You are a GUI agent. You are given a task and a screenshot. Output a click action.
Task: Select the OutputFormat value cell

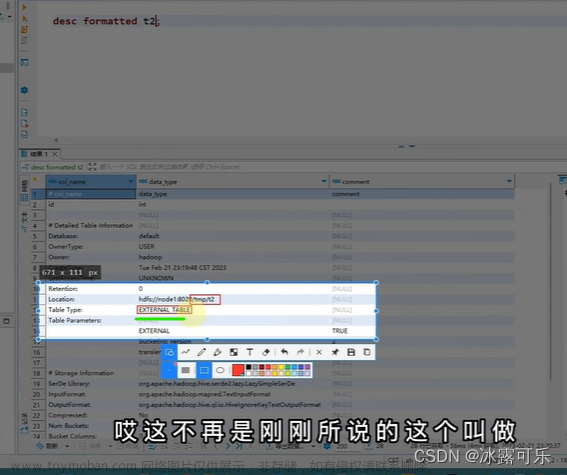coord(233,405)
